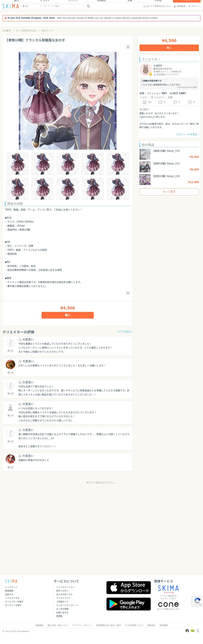Open the opt販売 breadcrumb item
This screenshot has width=203, height=644.
pyautogui.click(x=7, y=31)
